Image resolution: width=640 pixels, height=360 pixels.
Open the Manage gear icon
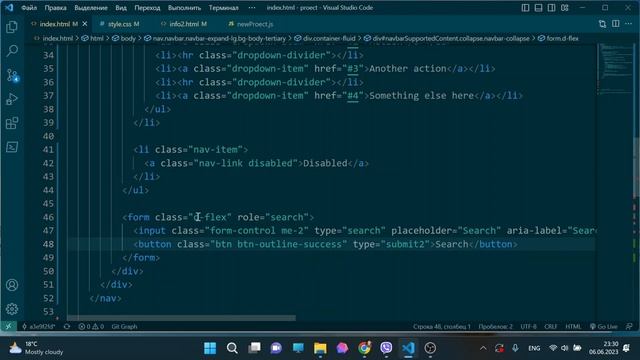[12, 309]
